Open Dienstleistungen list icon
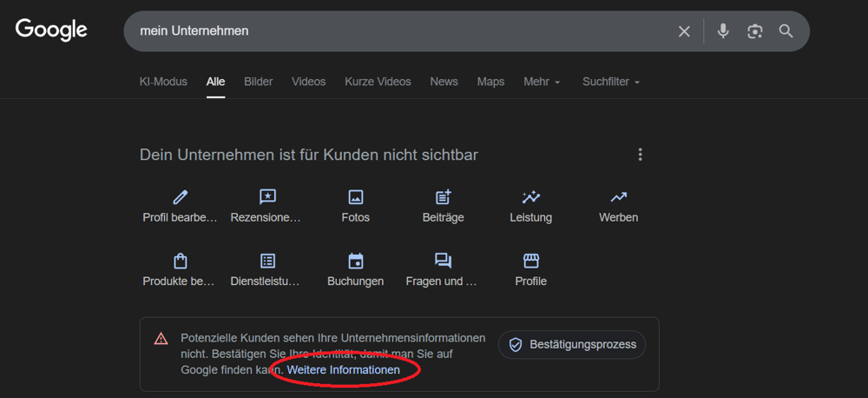Screen dimensions: 868x398 click(267, 261)
